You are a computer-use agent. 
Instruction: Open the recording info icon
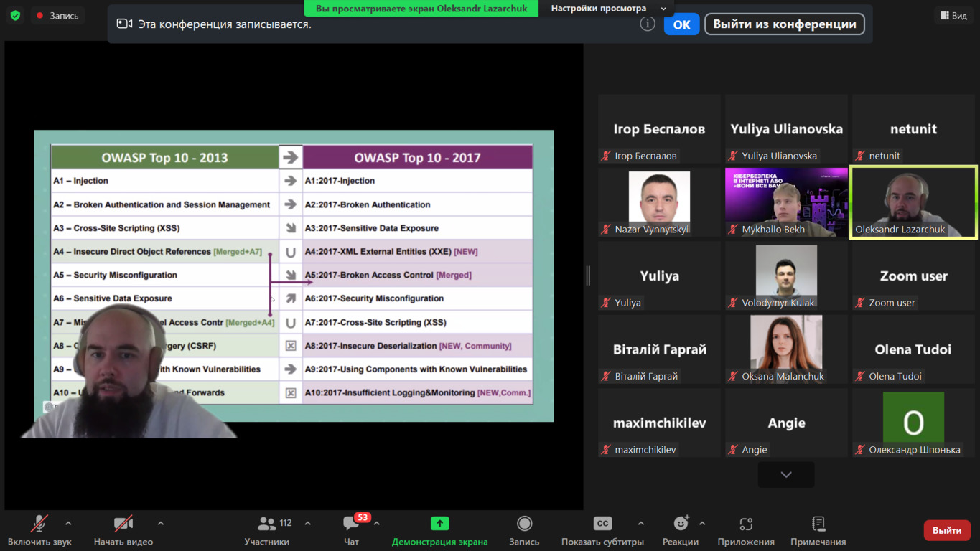648,24
